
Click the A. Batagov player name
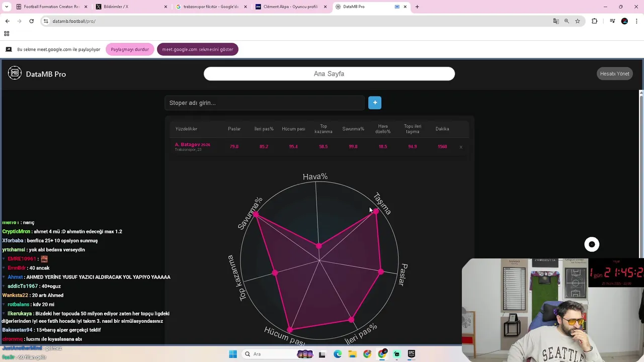tap(187, 144)
